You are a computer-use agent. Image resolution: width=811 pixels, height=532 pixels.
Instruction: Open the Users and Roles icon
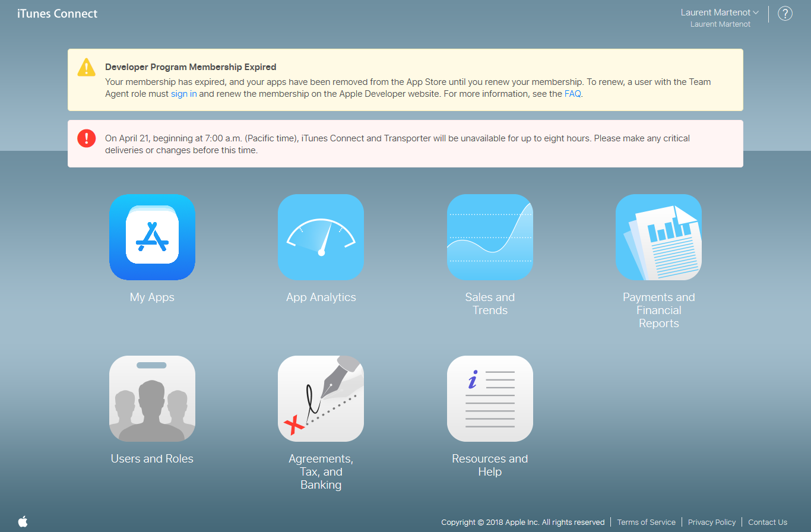(x=152, y=398)
